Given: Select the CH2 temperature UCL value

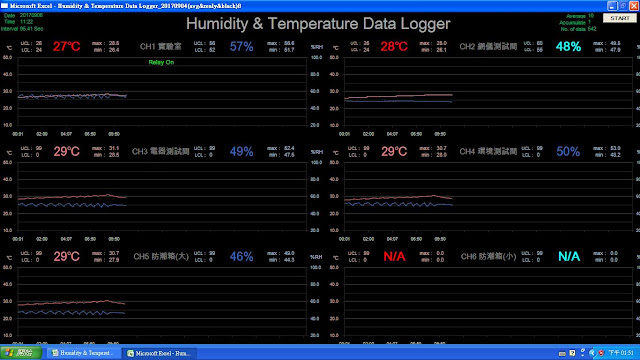Looking at the screenshot, I should click(x=366, y=43).
